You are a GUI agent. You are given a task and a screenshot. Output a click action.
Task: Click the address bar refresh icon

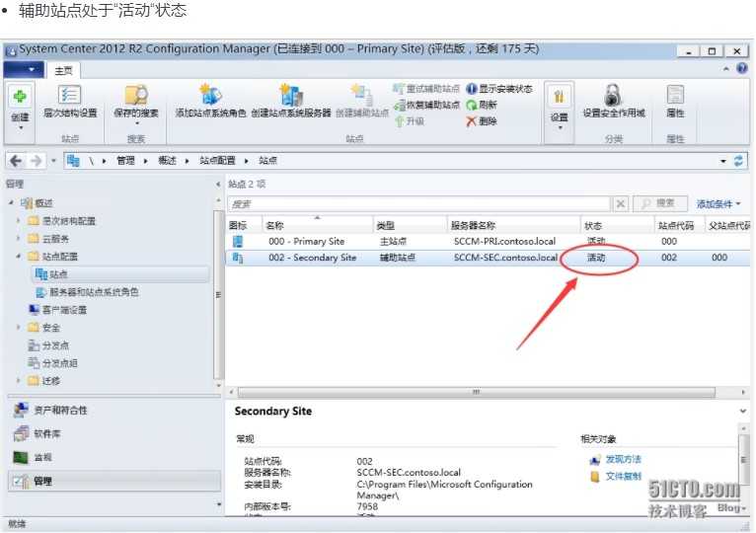(x=738, y=161)
